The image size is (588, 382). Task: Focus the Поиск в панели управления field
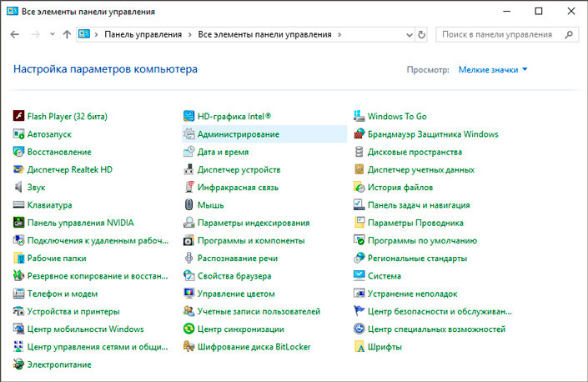507,34
